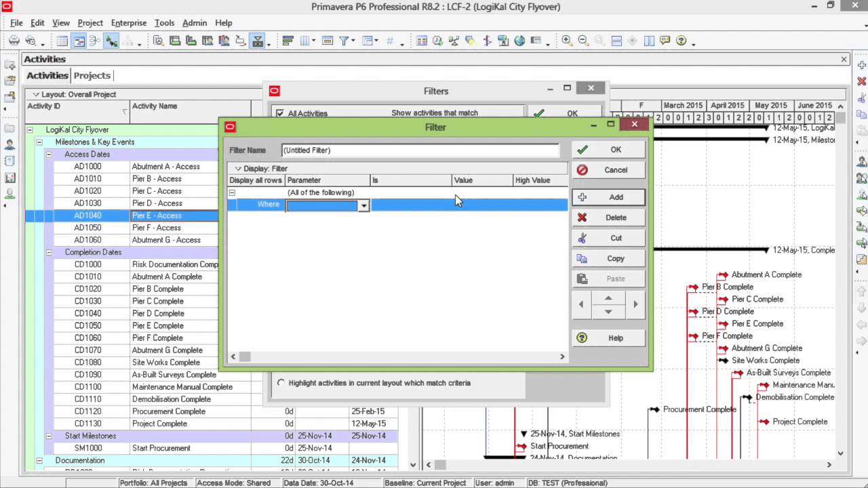This screenshot has height=488, width=868.
Task: Toggle the All Activities checkbox in Filters
Action: 280,113
